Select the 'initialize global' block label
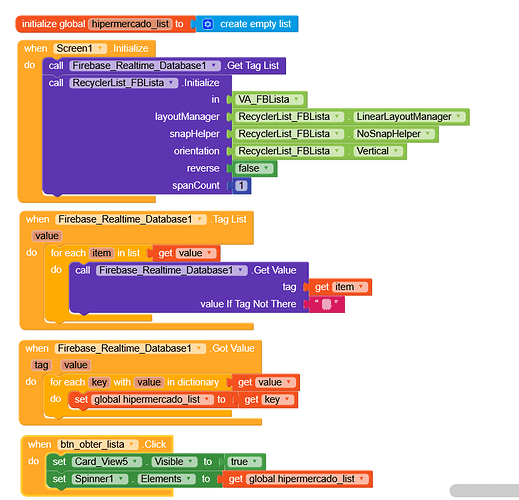This screenshot has height=500, width=519. pos(53,24)
